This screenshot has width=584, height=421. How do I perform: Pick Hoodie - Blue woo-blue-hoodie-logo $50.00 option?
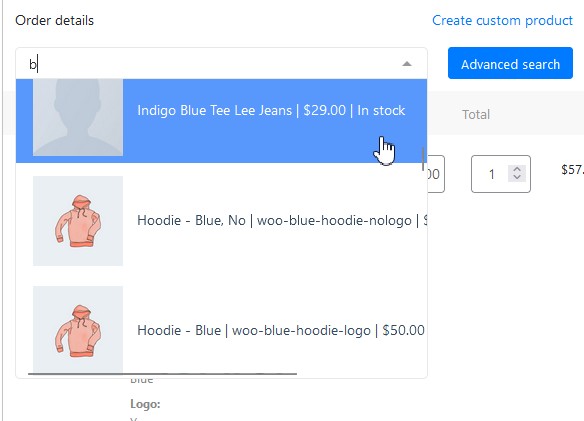(221, 330)
